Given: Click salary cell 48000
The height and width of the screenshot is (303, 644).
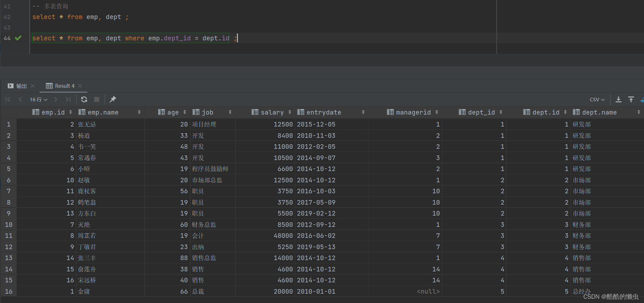Looking at the screenshot, I should pyautogui.click(x=265, y=236).
